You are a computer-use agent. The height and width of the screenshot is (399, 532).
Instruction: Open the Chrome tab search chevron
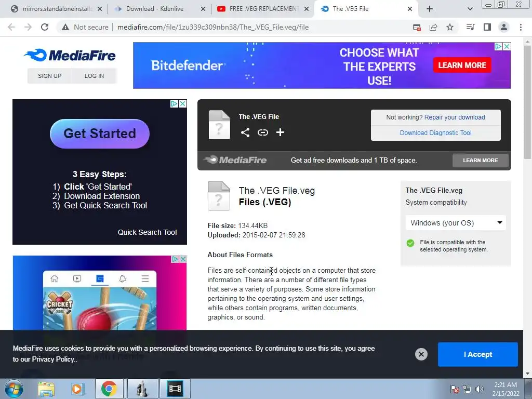coord(470,9)
